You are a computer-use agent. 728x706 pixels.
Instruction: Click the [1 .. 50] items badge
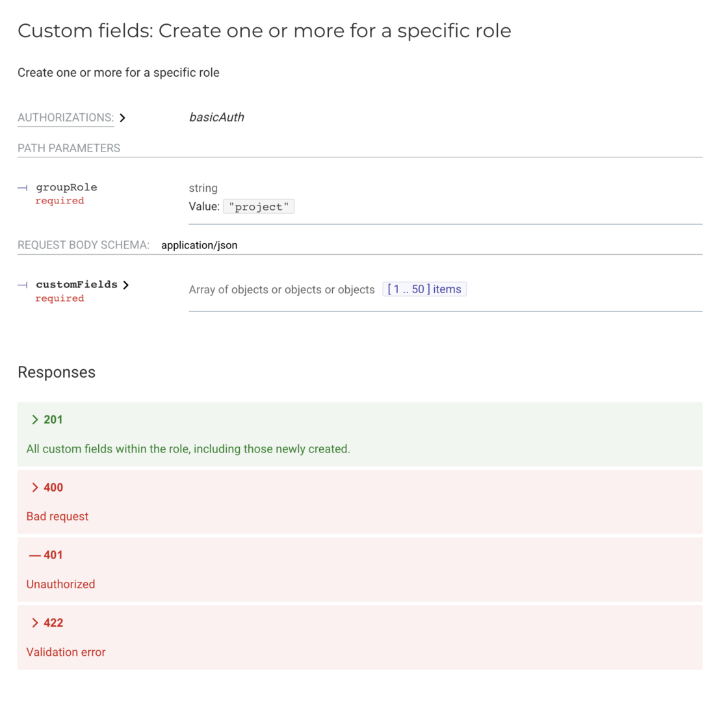[424, 289]
